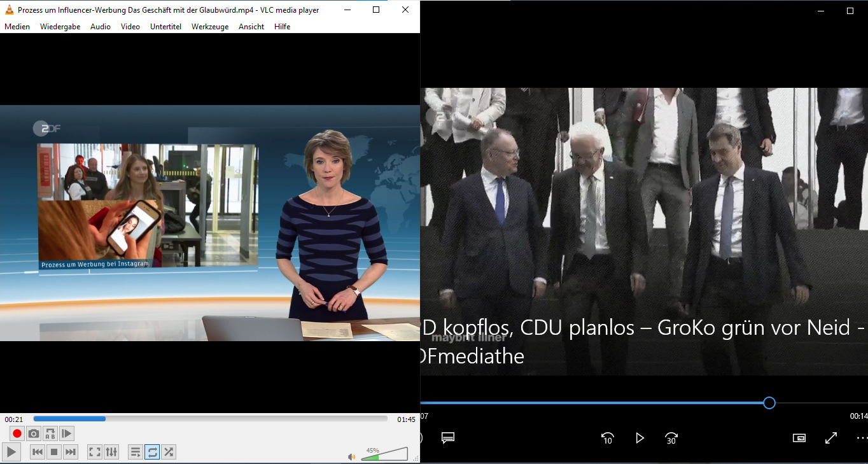The width and height of the screenshot is (868, 464).
Task: Open subtitles and captions menu in right player
Action: (447, 438)
